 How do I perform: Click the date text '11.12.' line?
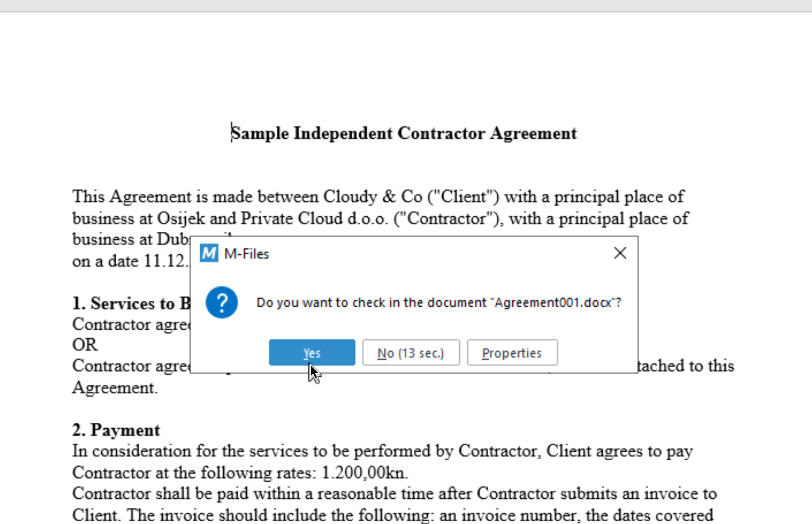[x=164, y=261]
